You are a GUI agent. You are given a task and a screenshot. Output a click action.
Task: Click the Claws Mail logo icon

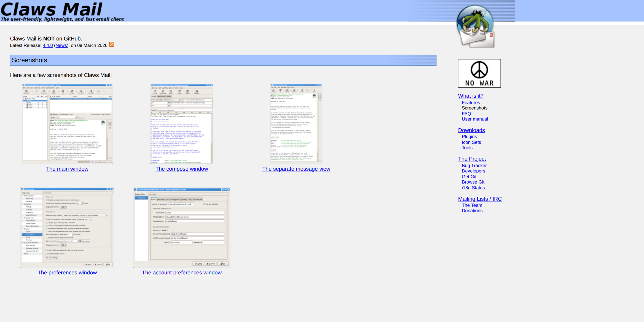475,26
